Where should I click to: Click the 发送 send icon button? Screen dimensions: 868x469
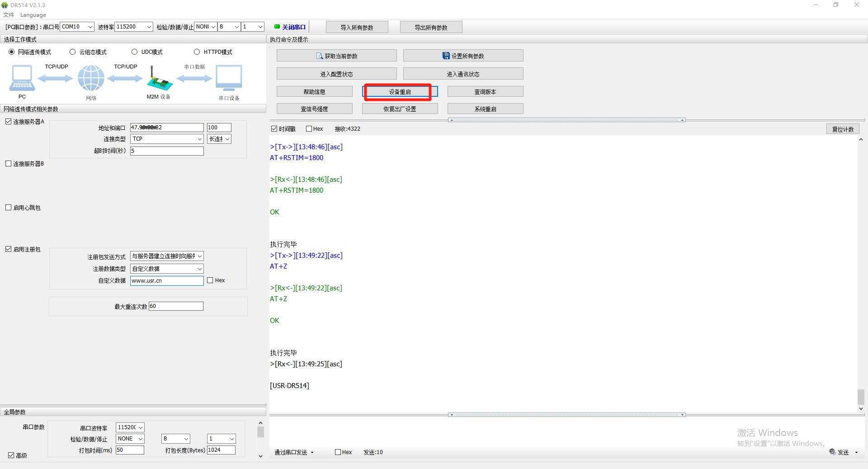839,452
